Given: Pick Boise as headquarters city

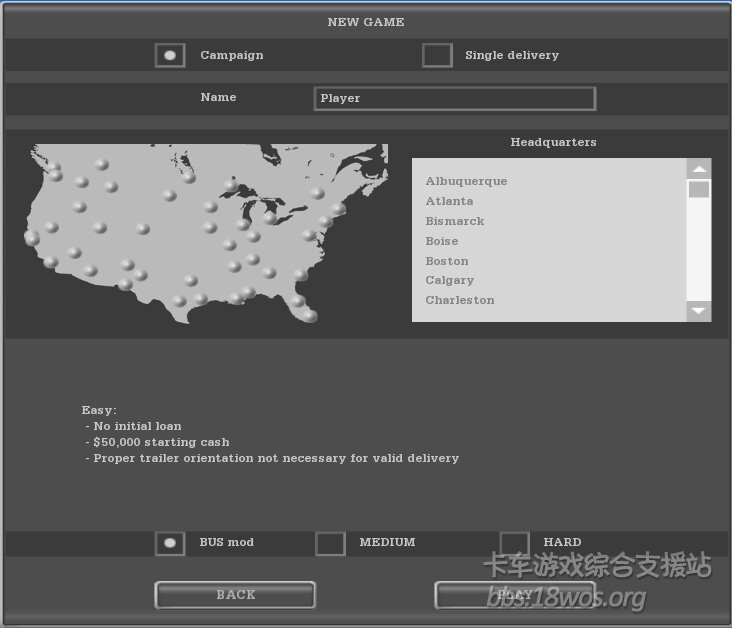Looking at the screenshot, I should click(x=442, y=241).
